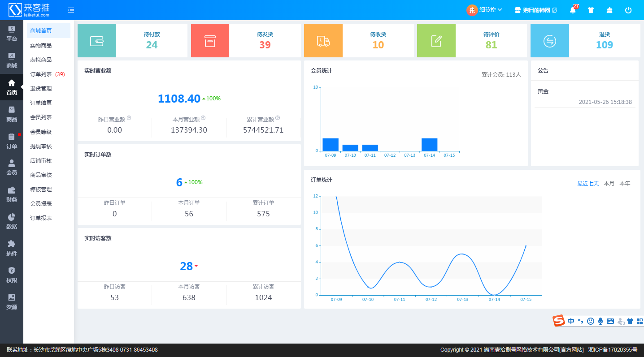
Task: Go to 首页 in the sidebar
Action: [12, 87]
